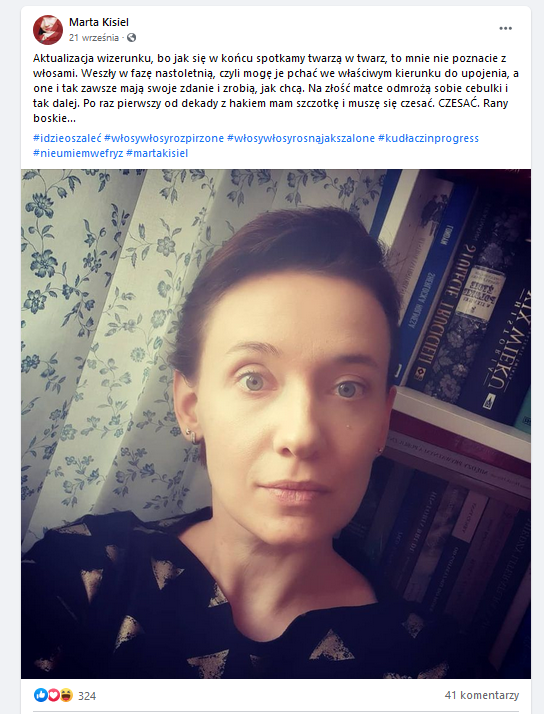Image resolution: width=544 pixels, height=714 pixels.
Task: Open the Marta Kisiel profile name link
Action: pos(99,22)
